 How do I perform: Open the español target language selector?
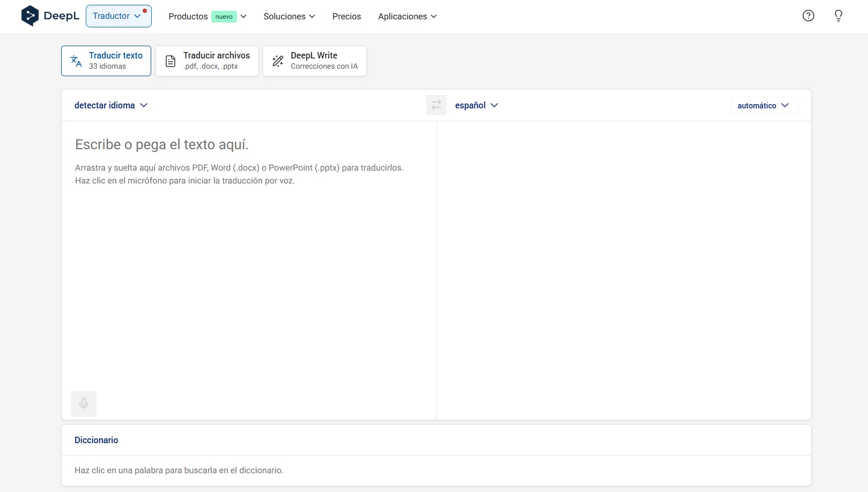(476, 105)
